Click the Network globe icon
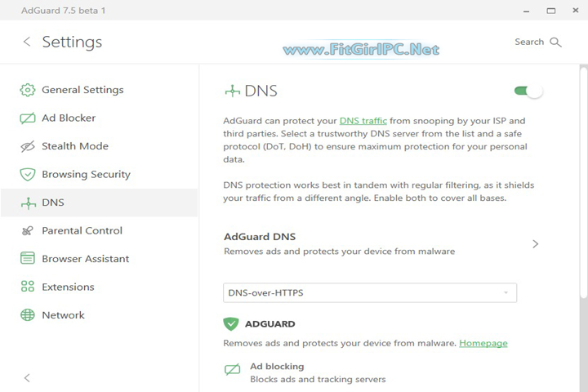588x392 pixels. [x=28, y=315]
